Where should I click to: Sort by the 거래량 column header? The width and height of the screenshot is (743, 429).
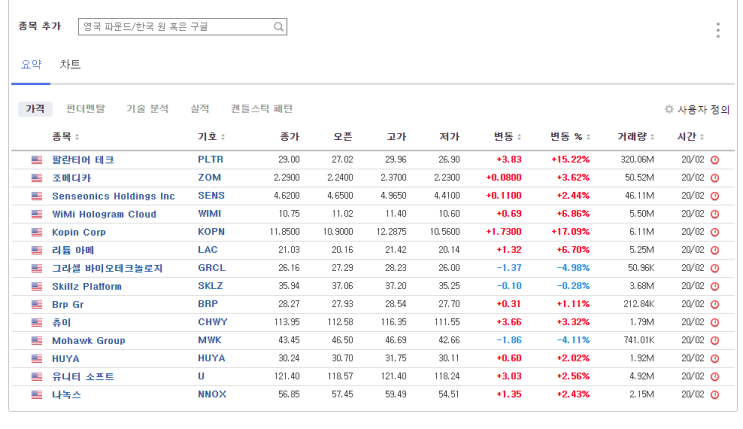(x=636, y=137)
